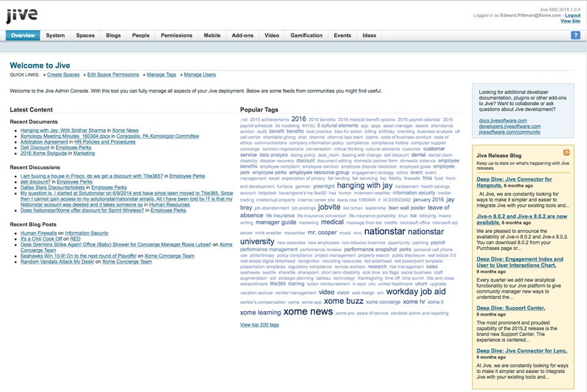Open the Dell Discount document link

(x=35, y=147)
